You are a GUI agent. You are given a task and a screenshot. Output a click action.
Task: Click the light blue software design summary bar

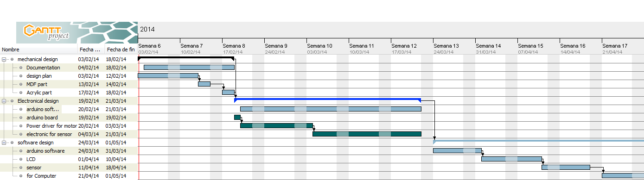click(538, 141)
